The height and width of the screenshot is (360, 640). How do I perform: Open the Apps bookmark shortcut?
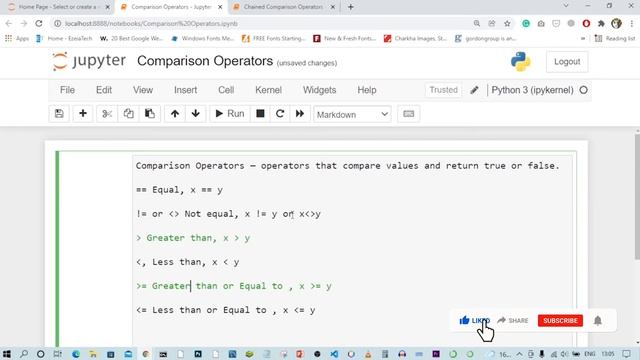pos(17,38)
